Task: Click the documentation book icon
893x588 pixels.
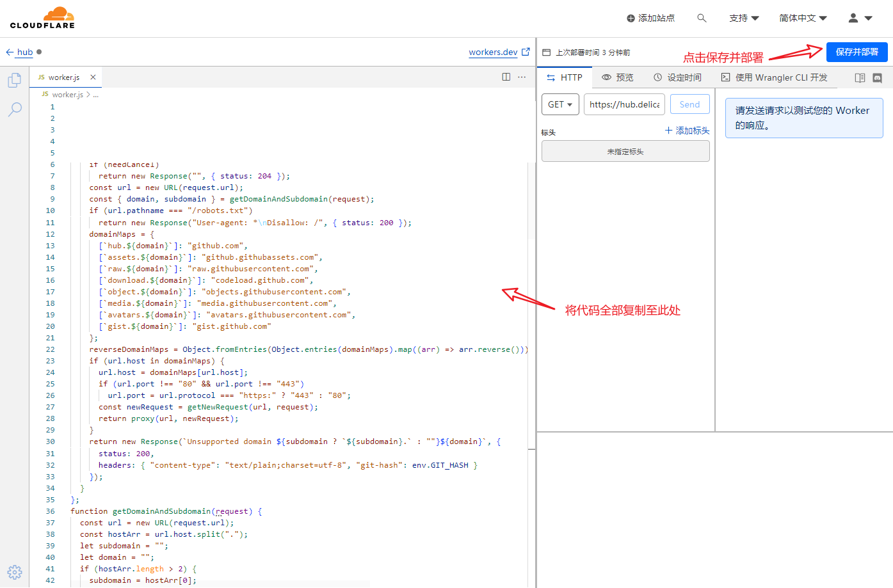Action: [x=860, y=77]
